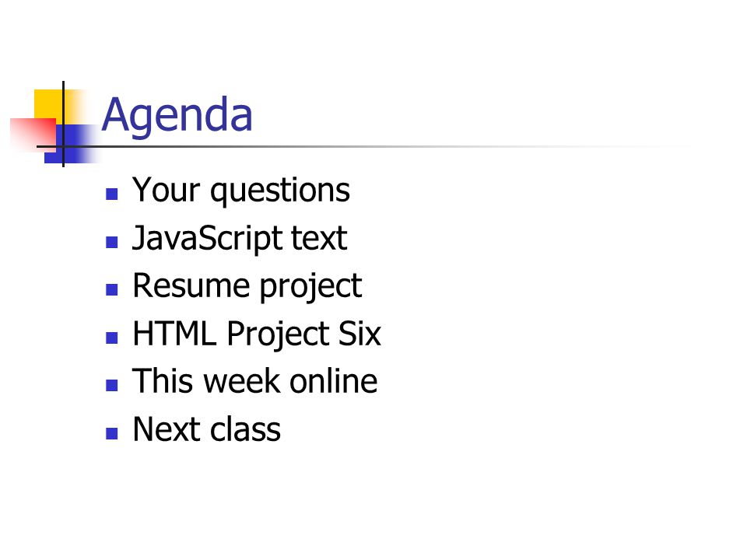
Task: Click the bullet marker before Next class
Action: tap(111, 433)
